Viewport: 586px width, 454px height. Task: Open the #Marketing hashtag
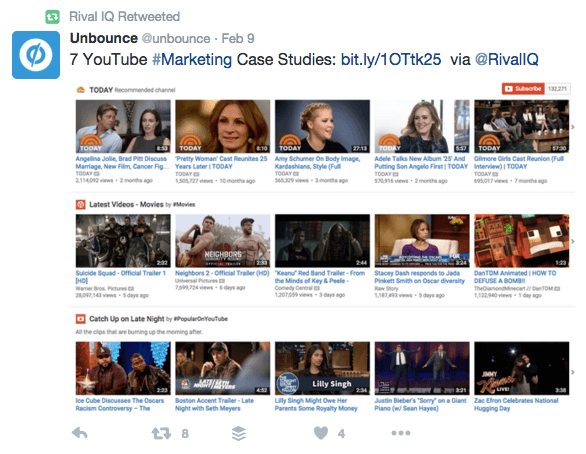click(192, 59)
